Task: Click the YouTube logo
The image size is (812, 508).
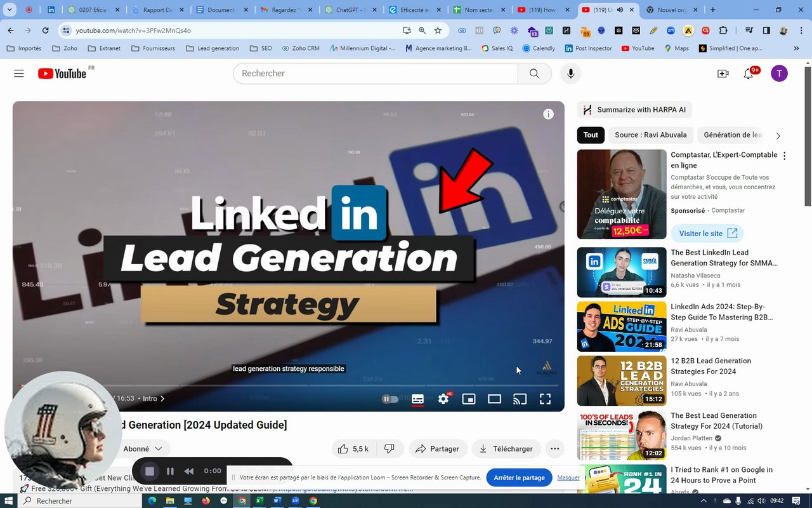Action: pos(62,74)
